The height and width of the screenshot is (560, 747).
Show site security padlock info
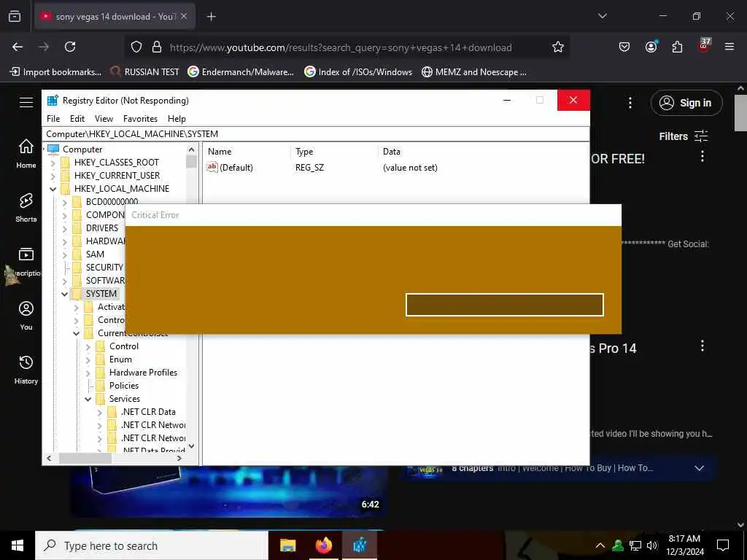click(x=157, y=47)
